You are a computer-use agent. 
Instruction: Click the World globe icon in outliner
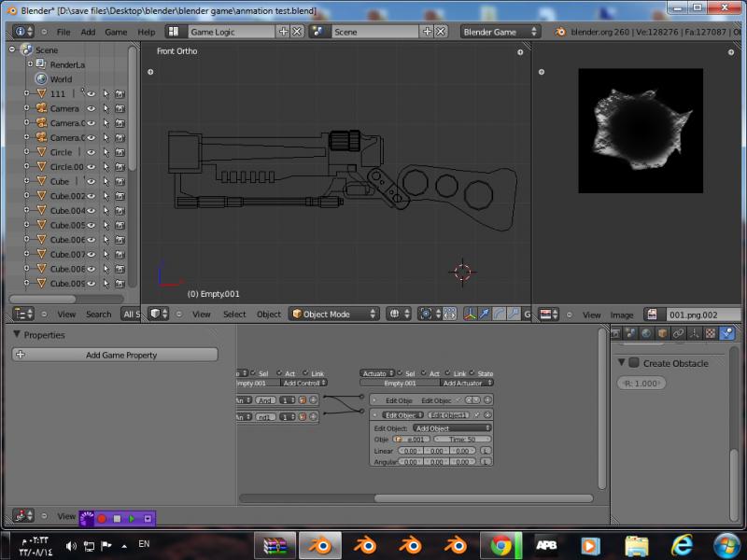click(x=41, y=79)
